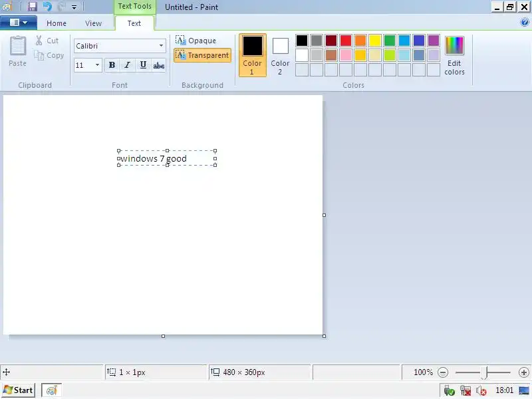This screenshot has height=399, width=532.
Task: Click the Save icon in quick access toolbar
Action: [32, 7]
